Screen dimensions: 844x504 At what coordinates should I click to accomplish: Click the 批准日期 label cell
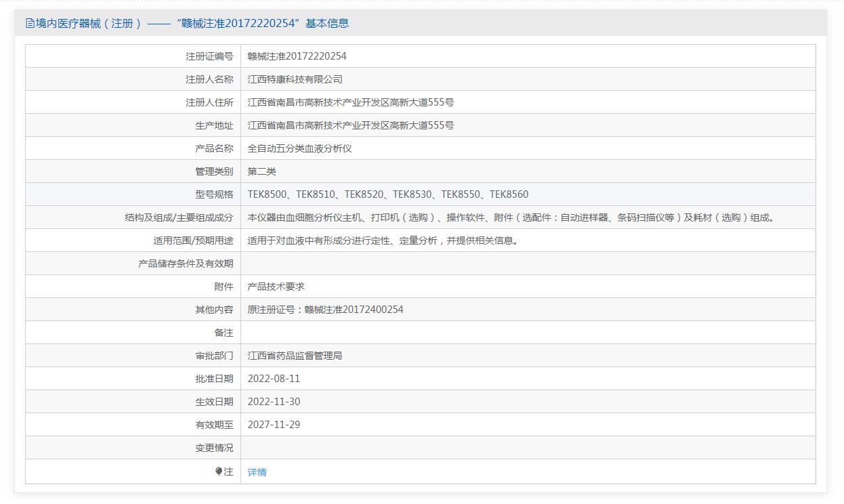coord(133,379)
